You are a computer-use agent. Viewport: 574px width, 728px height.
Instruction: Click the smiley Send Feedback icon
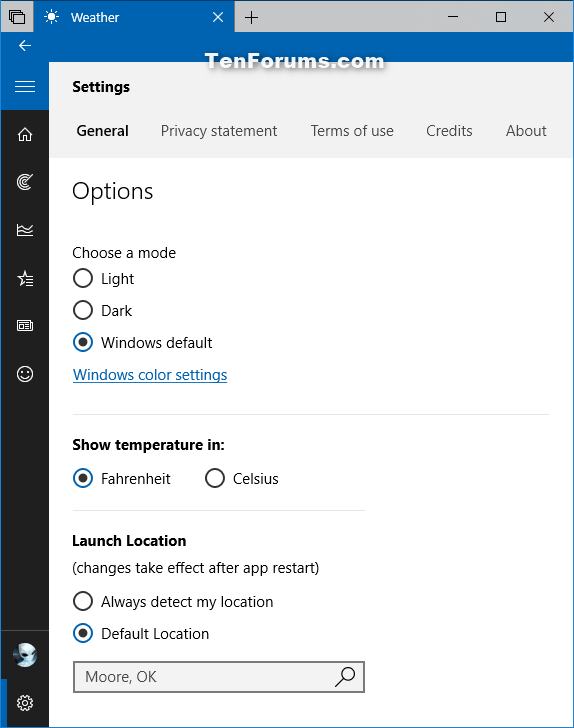(25, 374)
